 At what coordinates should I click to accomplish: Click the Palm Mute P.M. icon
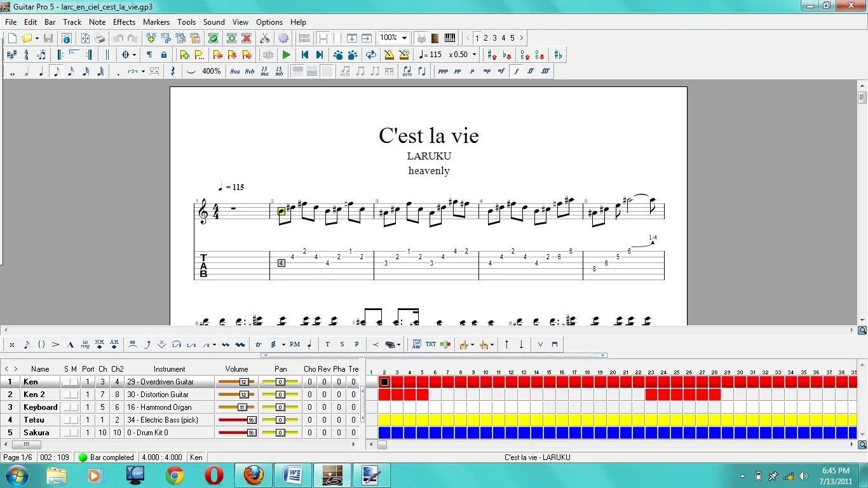[295, 344]
